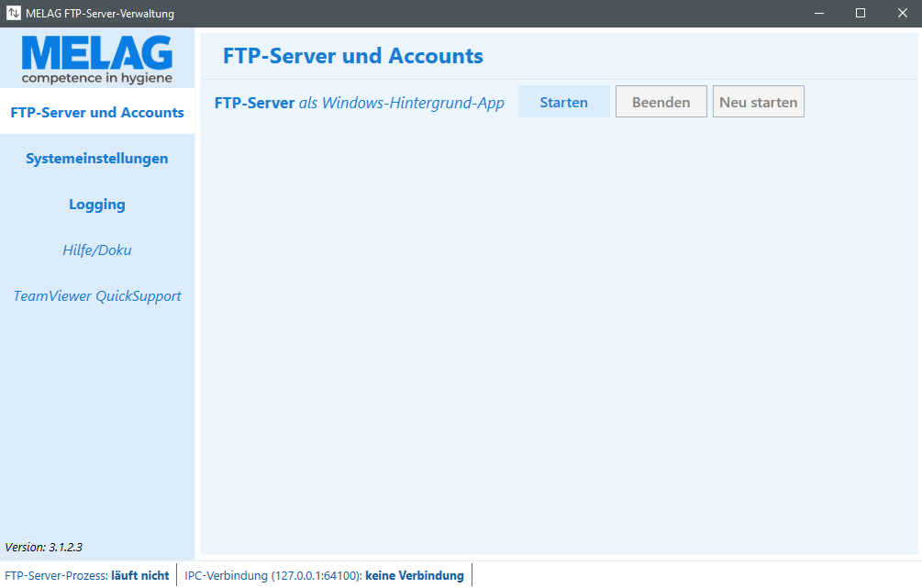
Task: Go to Systemeinstellungen in the sidebar
Action: tap(97, 158)
